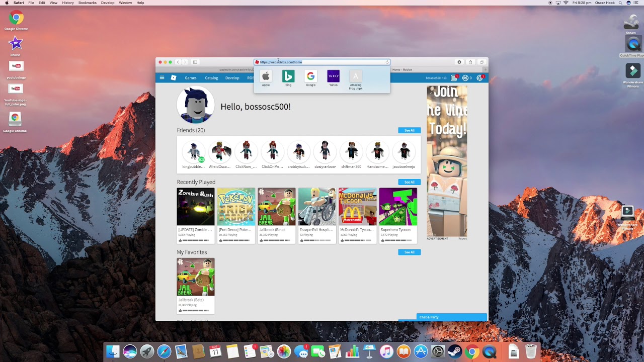Open Launchpad rocket icon in Dock

[x=147, y=351]
